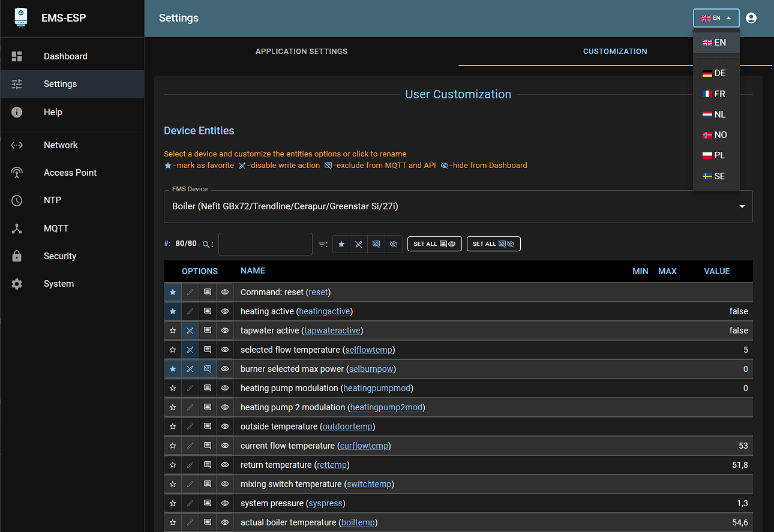
Task: Click inside the entity search field
Action: (x=265, y=244)
